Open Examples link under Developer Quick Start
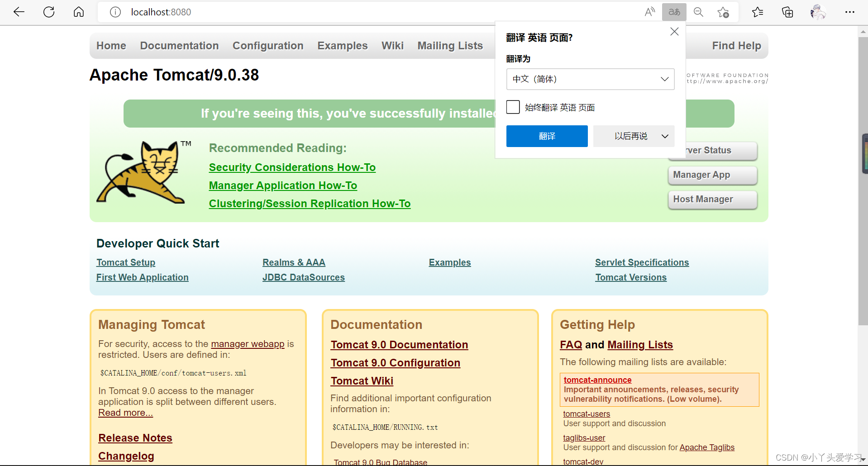Screen dimensions: 868x466 [450, 262]
